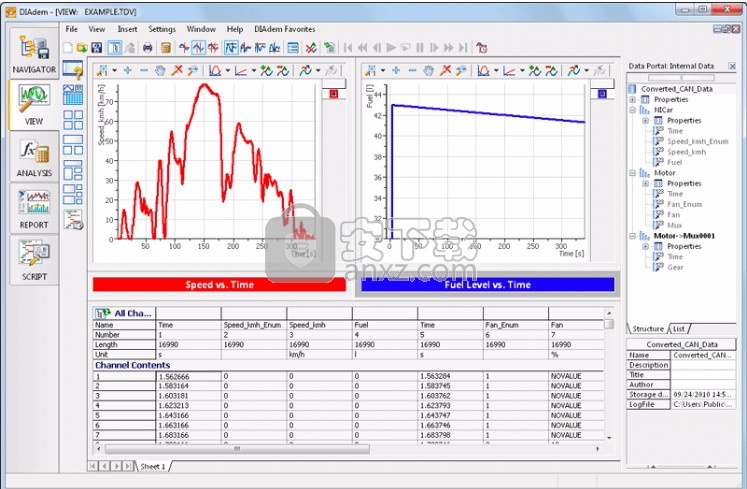Close the Data Portal panel
747x489 pixels.
coord(732,66)
